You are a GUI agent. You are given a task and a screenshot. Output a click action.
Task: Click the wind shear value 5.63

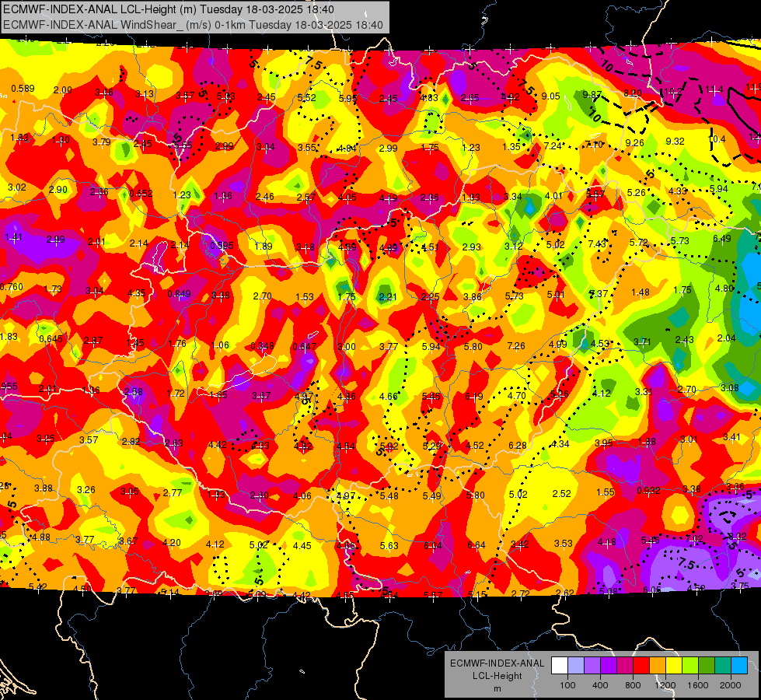[389, 545]
